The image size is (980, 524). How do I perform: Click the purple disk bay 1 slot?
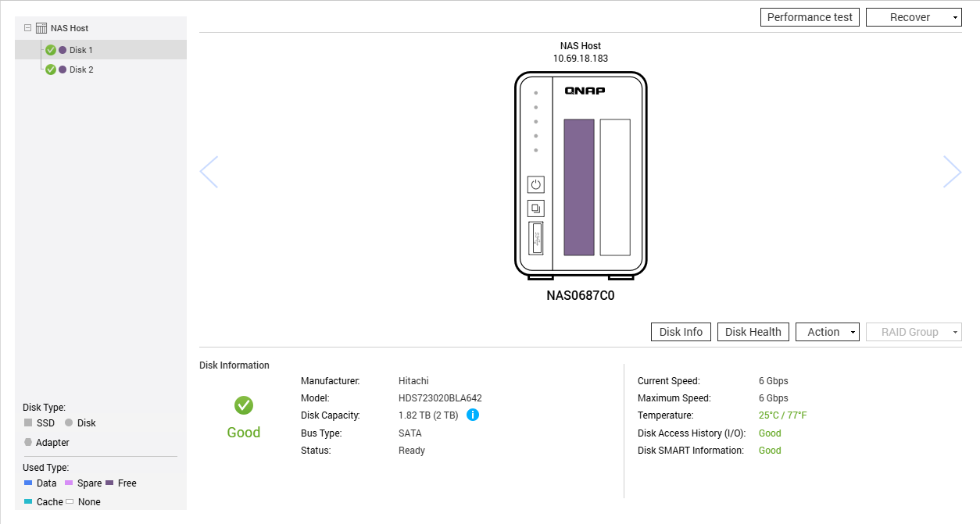(x=579, y=187)
